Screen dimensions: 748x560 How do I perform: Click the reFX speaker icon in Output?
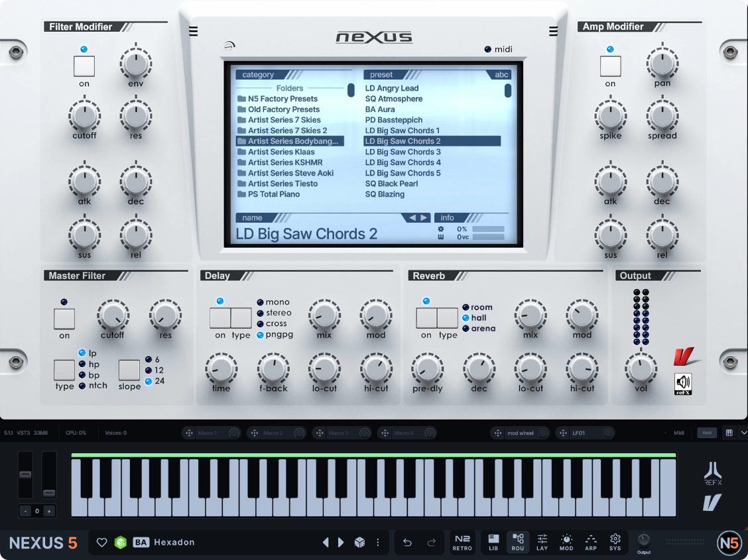point(683,384)
